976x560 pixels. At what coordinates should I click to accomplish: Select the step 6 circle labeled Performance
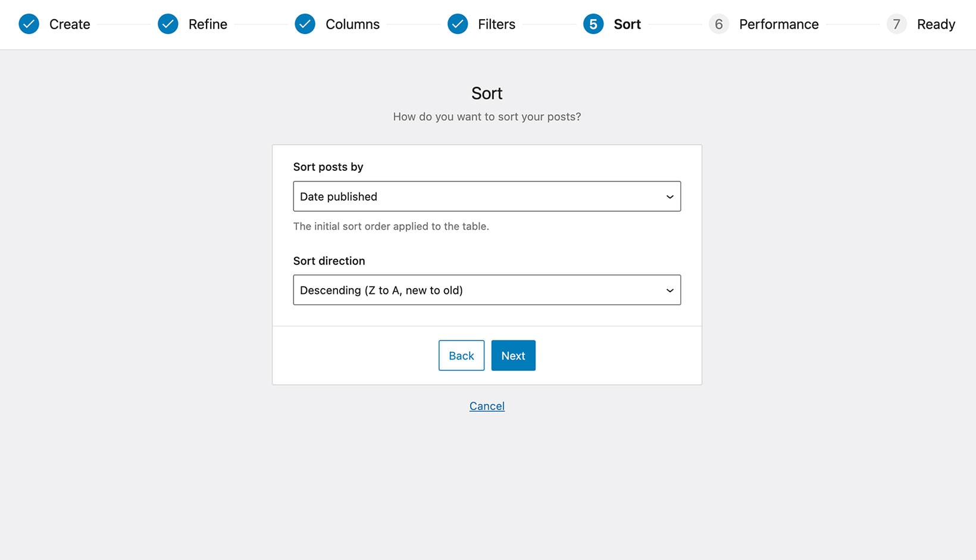pos(719,24)
